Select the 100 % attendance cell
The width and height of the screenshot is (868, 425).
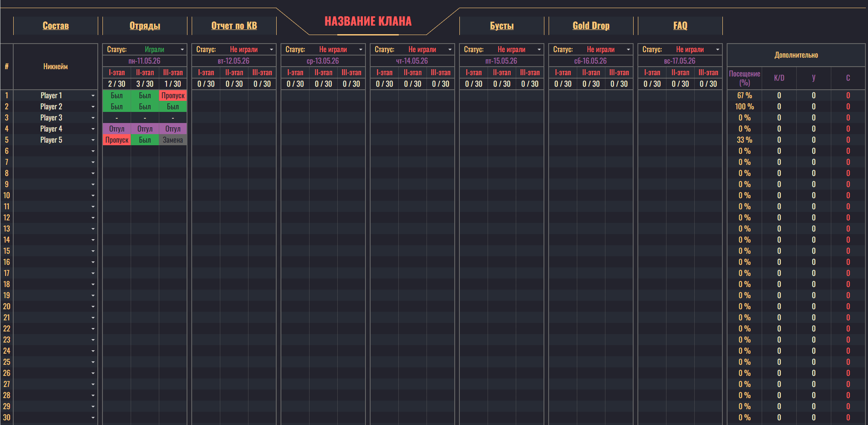coord(745,107)
